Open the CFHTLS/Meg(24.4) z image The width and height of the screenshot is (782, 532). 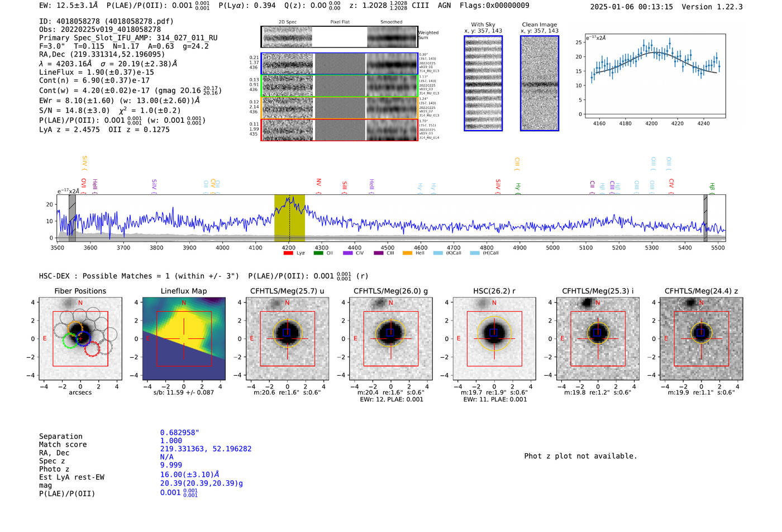tap(702, 338)
